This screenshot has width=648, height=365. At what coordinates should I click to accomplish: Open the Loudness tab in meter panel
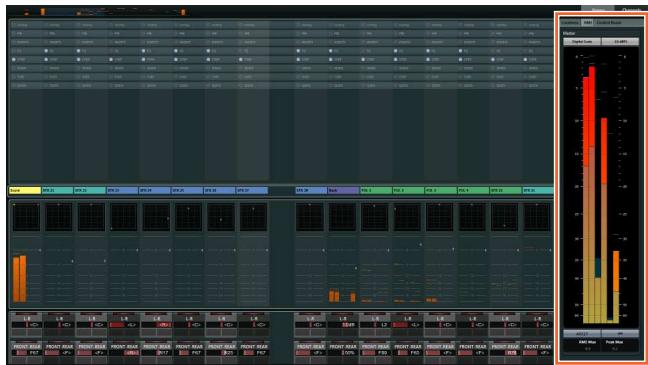(x=570, y=22)
